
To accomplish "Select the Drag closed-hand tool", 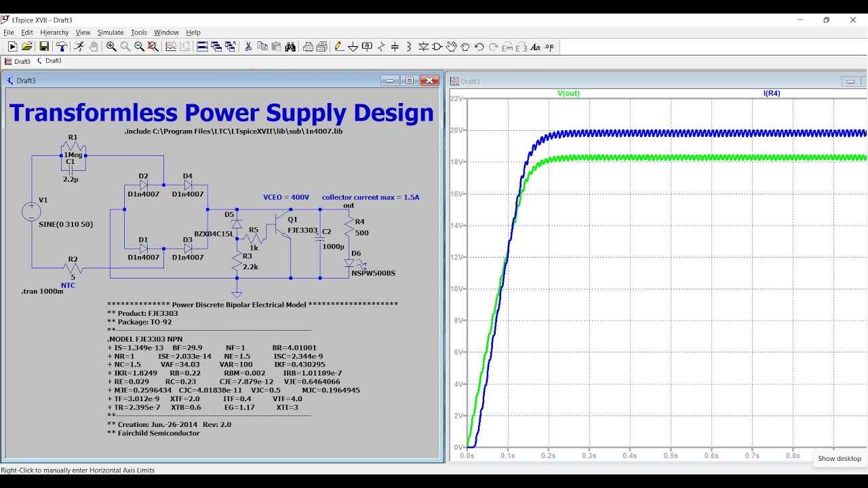I will 465,47.
